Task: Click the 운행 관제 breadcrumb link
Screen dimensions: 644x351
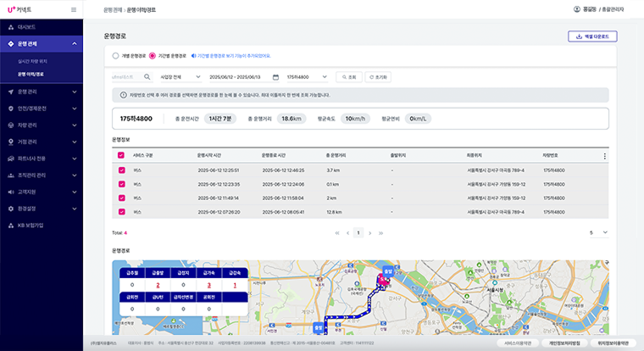Action: coord(113,10)
